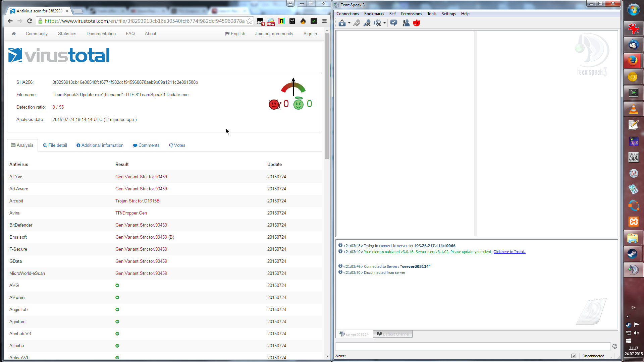
Task: Mute microphone icon in TeamSpeak toolbar
Action: pyautogui.click(x=367, y=23)
